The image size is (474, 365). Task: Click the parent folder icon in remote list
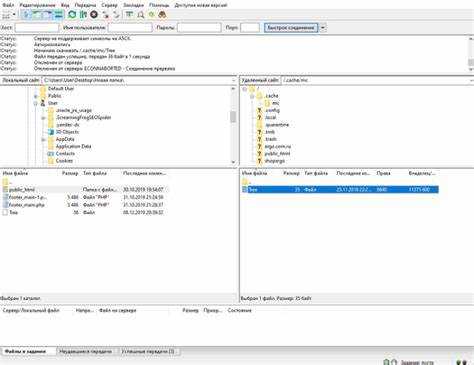[245, 182]
